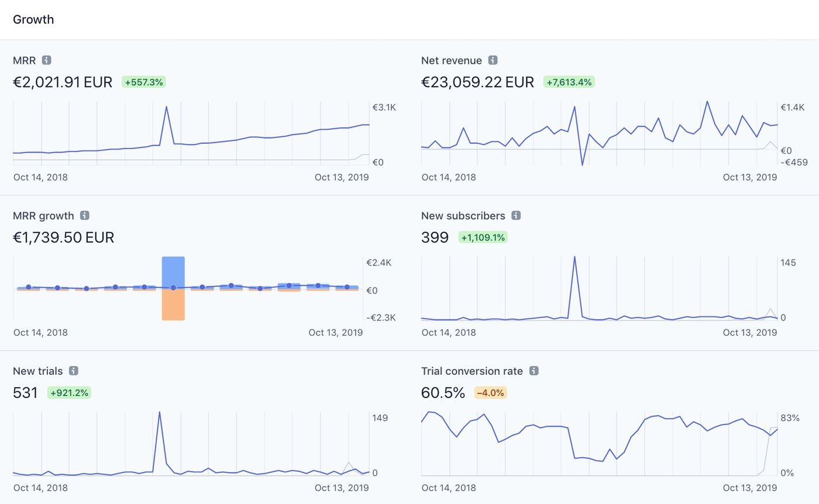Select the €1,739.50 EUR MRR growth value
This screenshot has width=819, height=504.
click(x=63, y=237)
